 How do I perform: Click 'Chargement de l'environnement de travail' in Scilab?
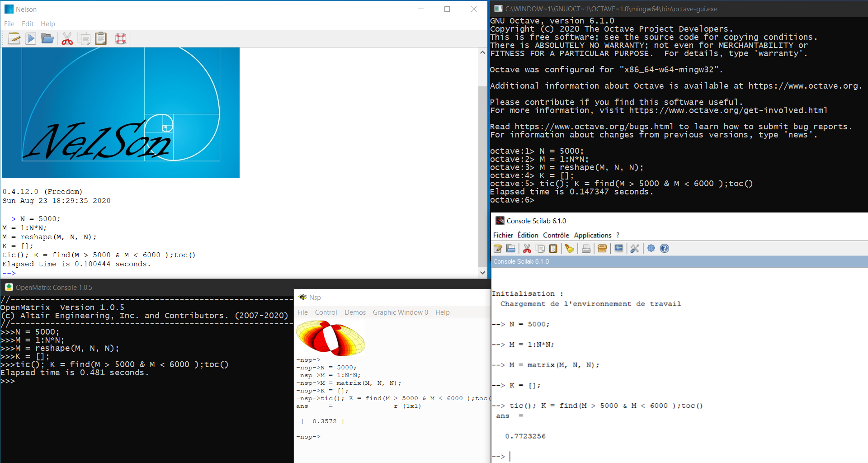click(x=590, y=304)
